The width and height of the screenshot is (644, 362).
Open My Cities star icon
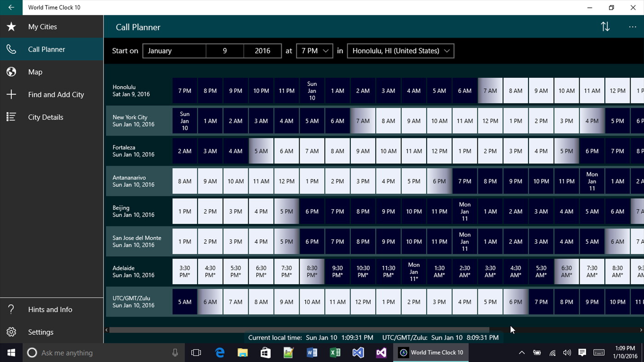click(12, 27)
